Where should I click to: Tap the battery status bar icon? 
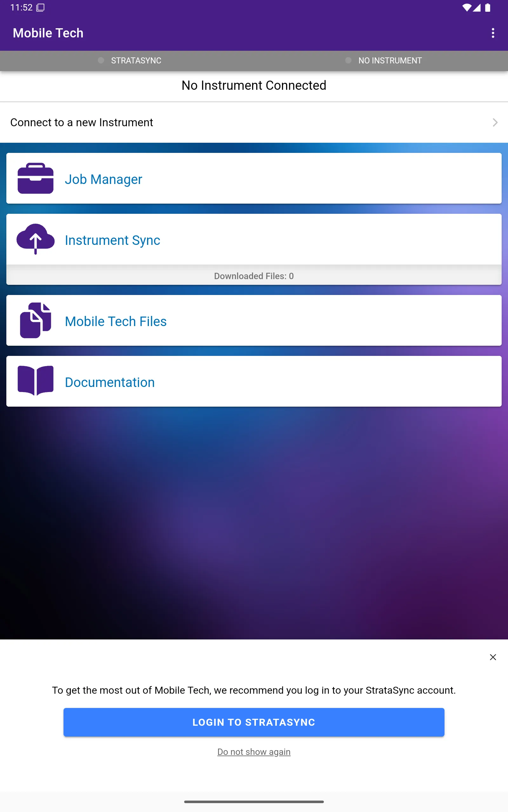(487, 7)
